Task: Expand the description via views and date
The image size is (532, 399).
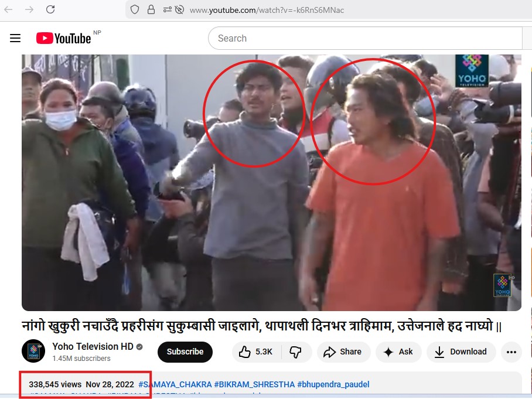Action: pyautogui.click(x=81, y=384)
